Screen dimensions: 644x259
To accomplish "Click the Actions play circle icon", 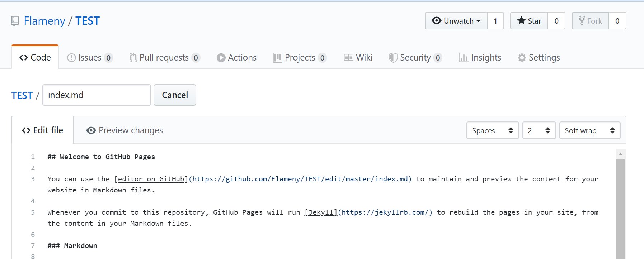I will 221,58.
